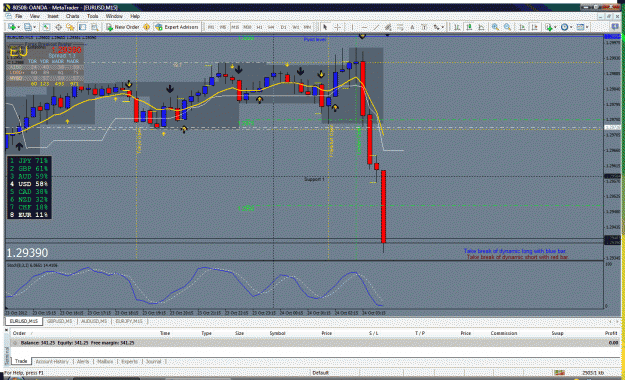
Task: Open the Templates icon
Action: point(580,27)
